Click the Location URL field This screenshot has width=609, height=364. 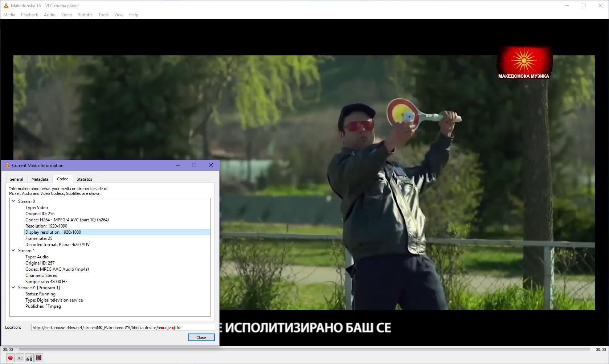123,328
